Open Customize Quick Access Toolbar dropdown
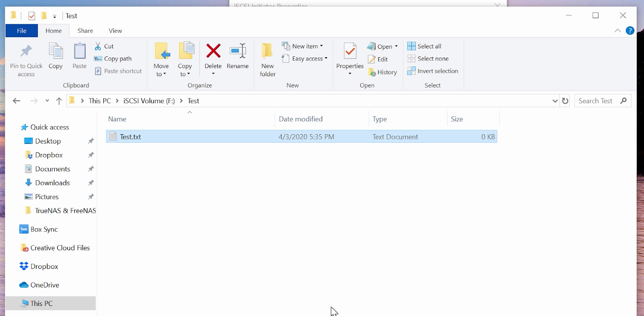644x316 pixels. coord(54,17)
